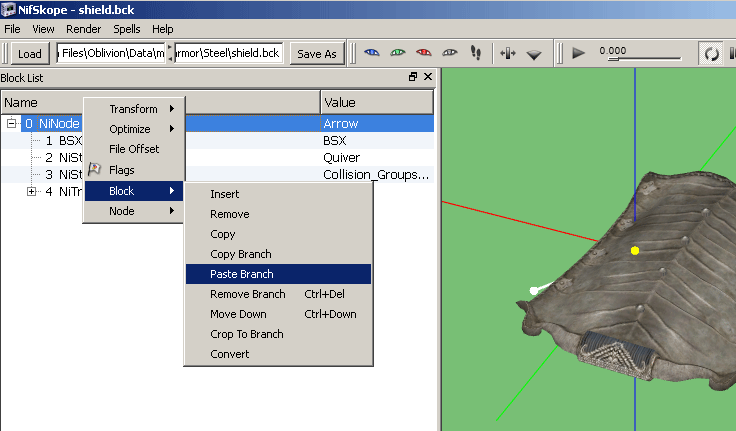The image size is (736, 431).
Task: Open the Optimize submenu
Action: pos(134,129)
